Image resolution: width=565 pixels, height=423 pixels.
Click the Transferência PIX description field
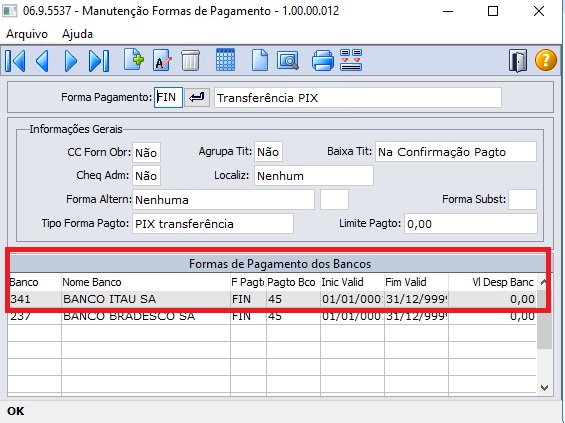(358, 98)
